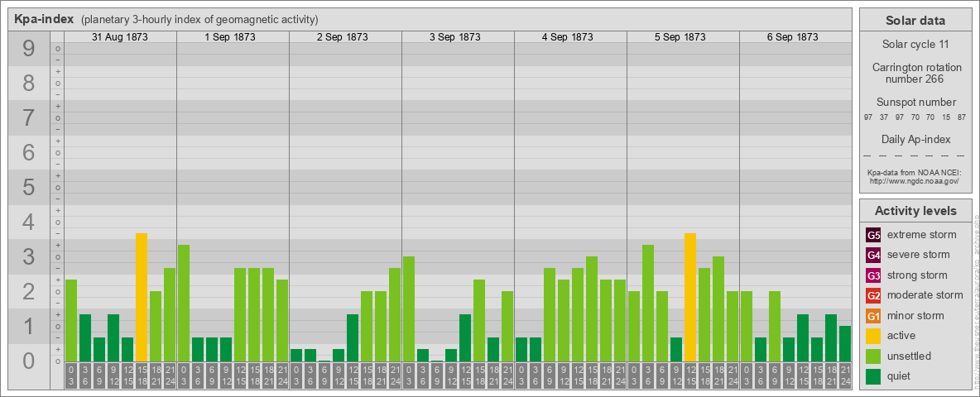
Task: Click the unsettled legend label
Action: (x=910, y=356)
